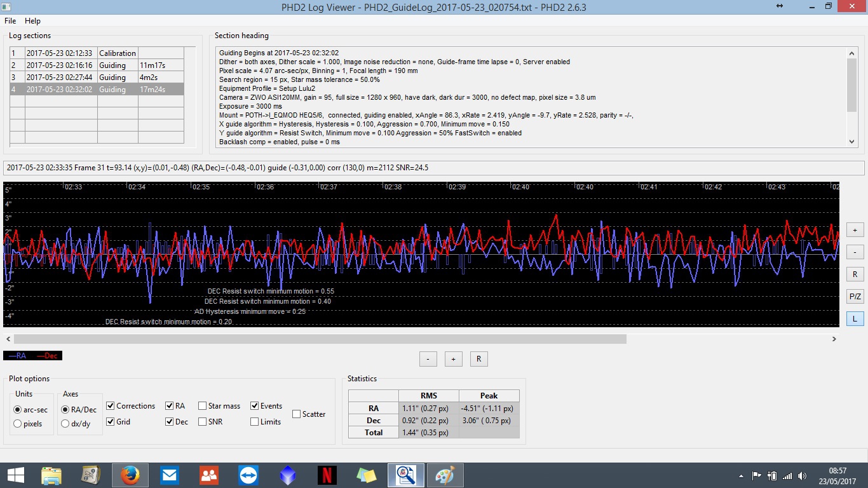The height and width of the screenshot is (488, 868).
Task: Click the graph horizontal scrollbar thumb
Action: click(320, 339)
